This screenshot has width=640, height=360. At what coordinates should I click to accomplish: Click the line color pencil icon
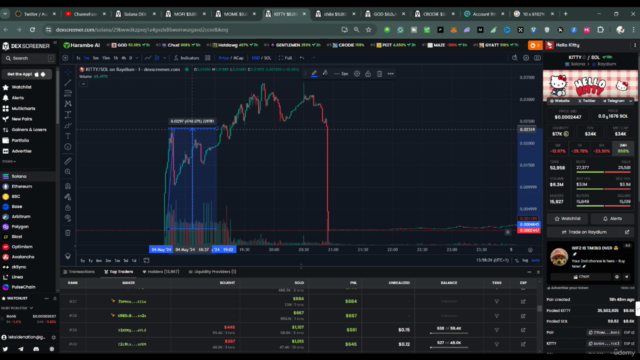[314, 73]
